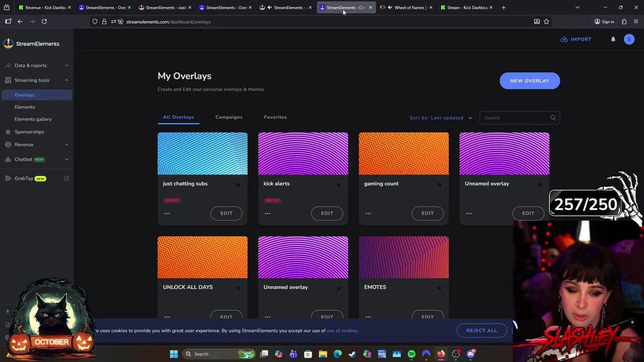The image size is (644, 362).
Task: Open the kick alerts thumbnail
Action: click(303, 153)
